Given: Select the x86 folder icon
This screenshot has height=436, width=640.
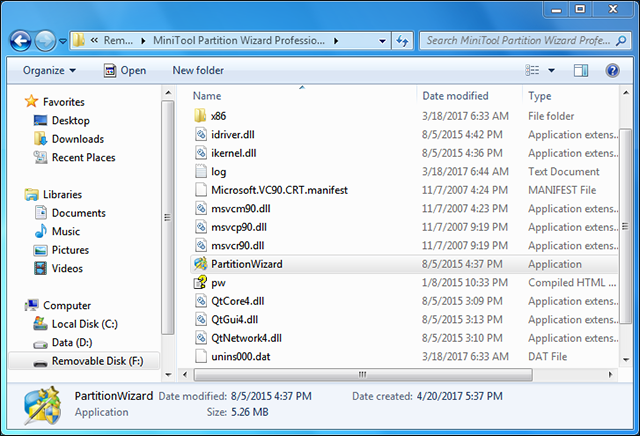Looking at the screenshot, I should coord(200,116).
